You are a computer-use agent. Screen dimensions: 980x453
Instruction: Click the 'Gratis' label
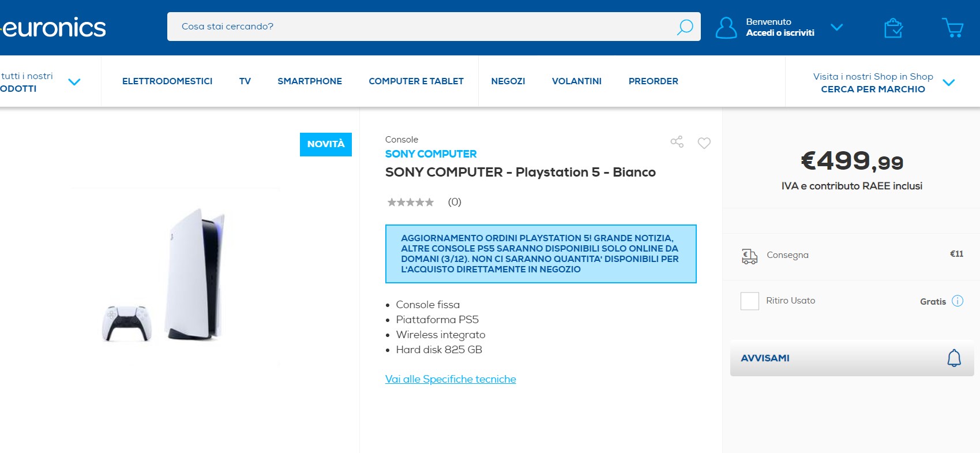(x=933, y=301)
